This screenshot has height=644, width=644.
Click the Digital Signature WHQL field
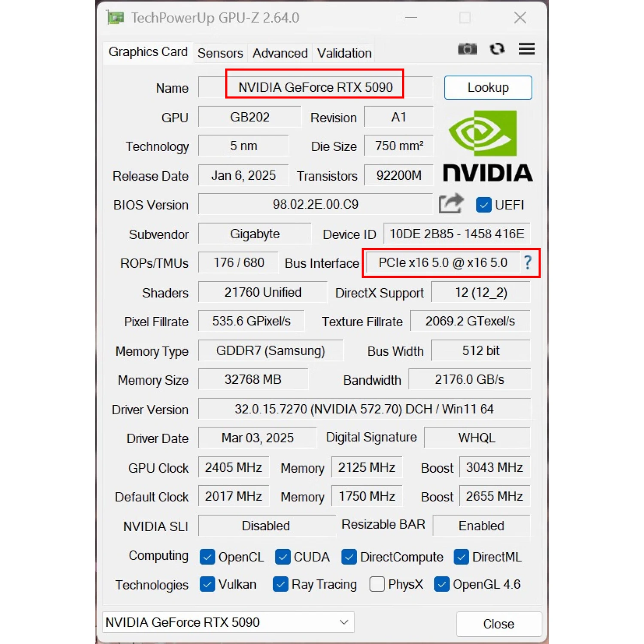click(x=477, y=438)
